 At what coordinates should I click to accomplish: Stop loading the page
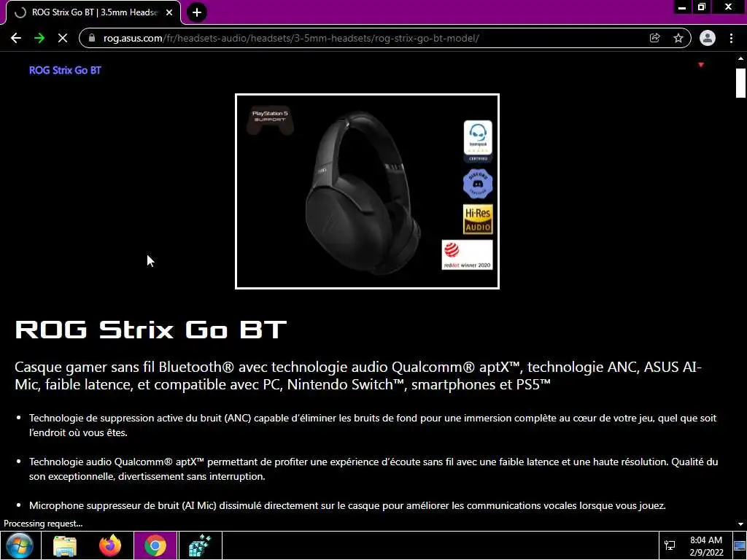[63, 38]
